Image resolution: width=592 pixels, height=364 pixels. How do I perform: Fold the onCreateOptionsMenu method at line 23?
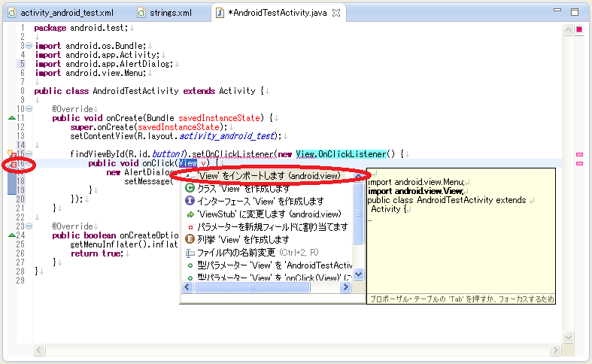pyautogui.click(x=29, y=226)
